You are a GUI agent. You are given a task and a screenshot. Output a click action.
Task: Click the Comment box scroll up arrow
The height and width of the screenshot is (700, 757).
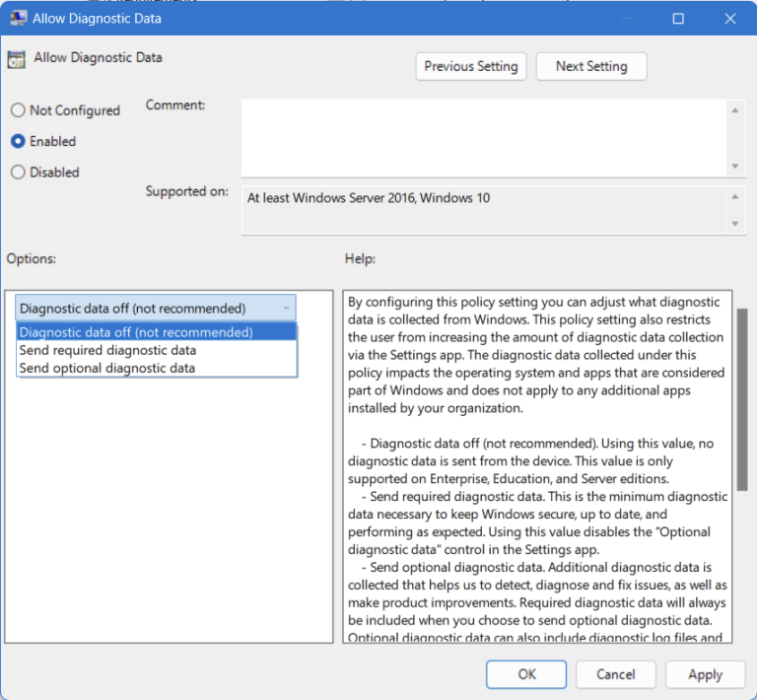point(734,110)
